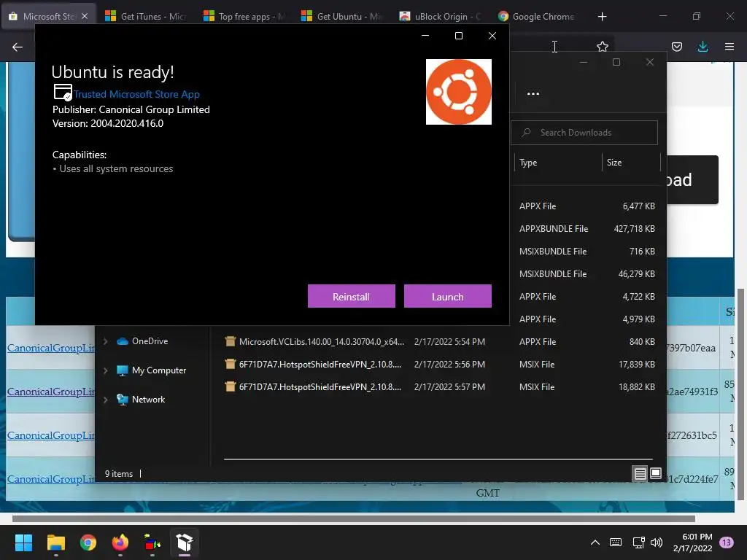Open File Explorer from the taskbar

tap(55, 542)
